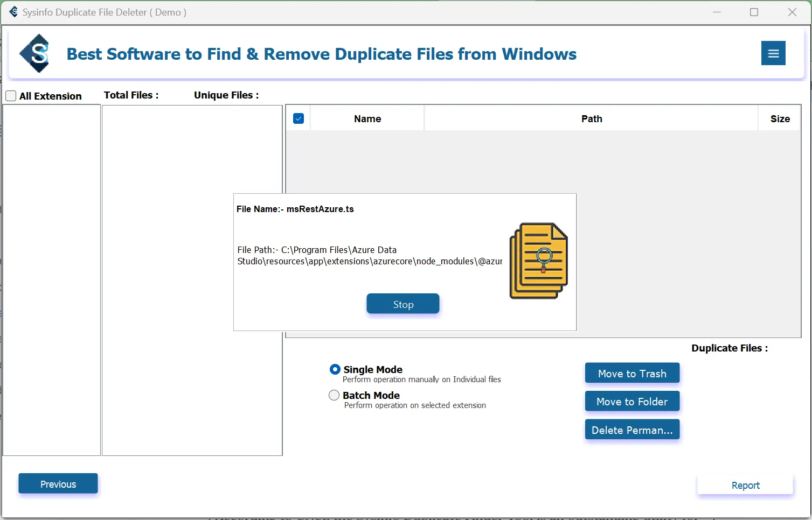Open the Report link
This screenshot has height=520, width=812.
tap(745, 485)
